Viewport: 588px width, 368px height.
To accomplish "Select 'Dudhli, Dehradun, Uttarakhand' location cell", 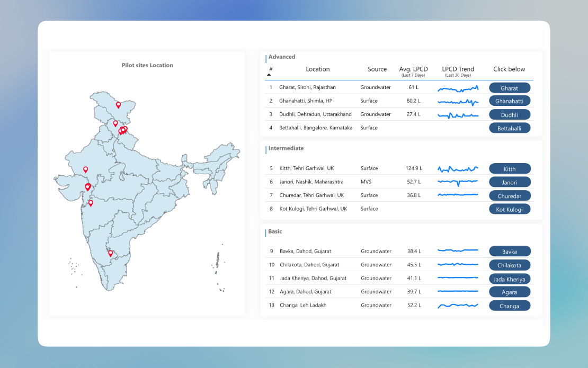I will [315, 114].
